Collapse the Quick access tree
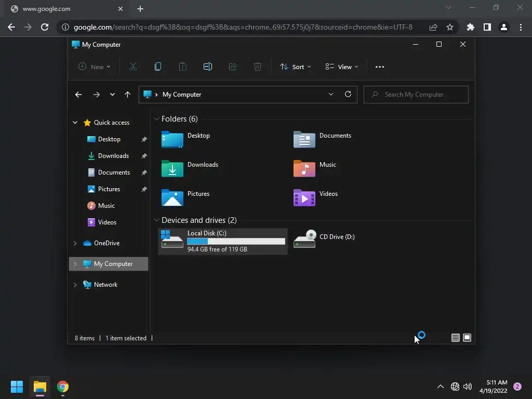 (x=75, y=123)
